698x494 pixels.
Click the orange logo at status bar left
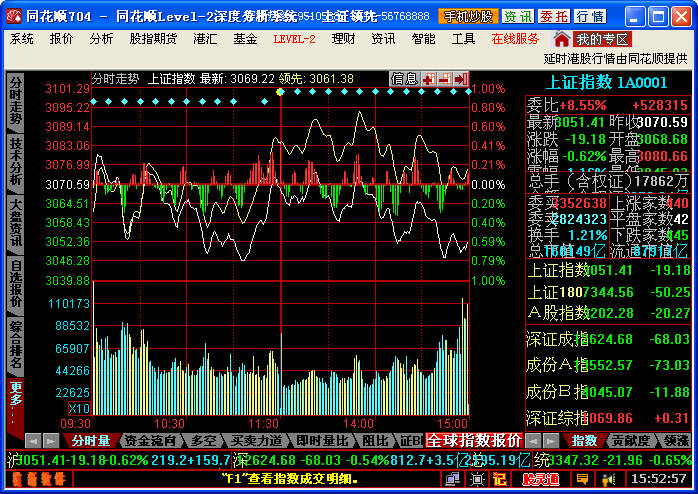click(x=39, y=479)
